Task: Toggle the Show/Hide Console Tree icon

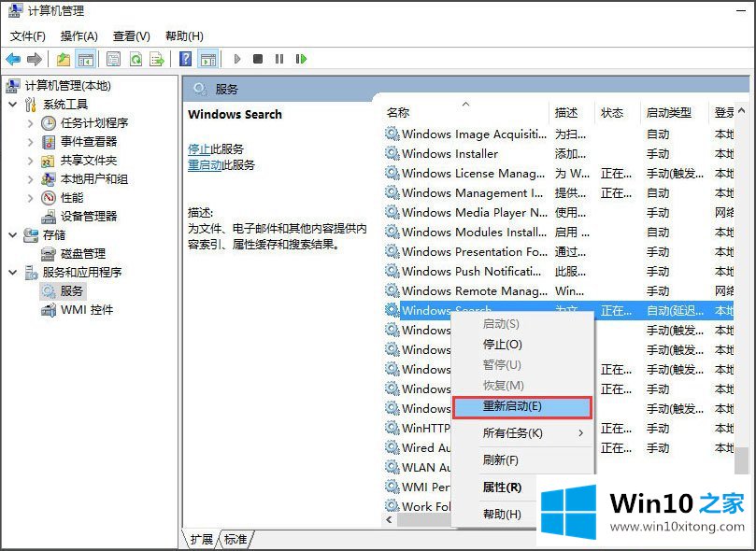Action: coord(85,59)
